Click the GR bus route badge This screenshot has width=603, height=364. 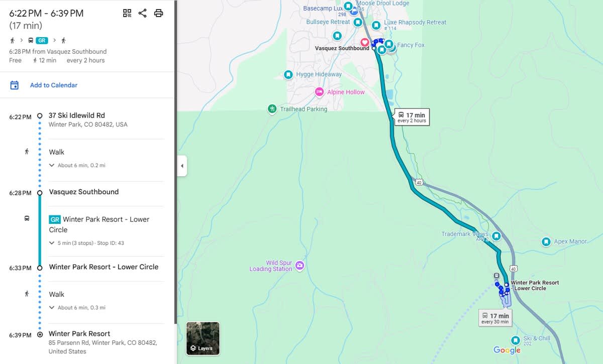pos(54,219)
